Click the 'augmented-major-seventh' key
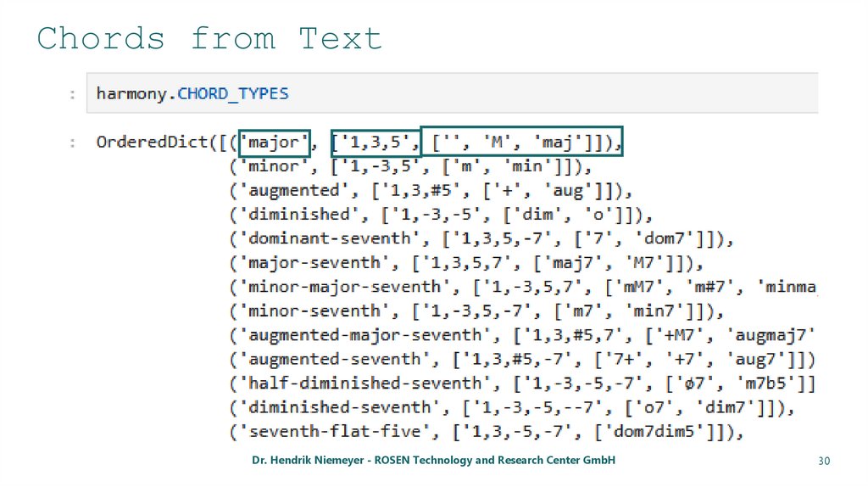 coord(364,335)
